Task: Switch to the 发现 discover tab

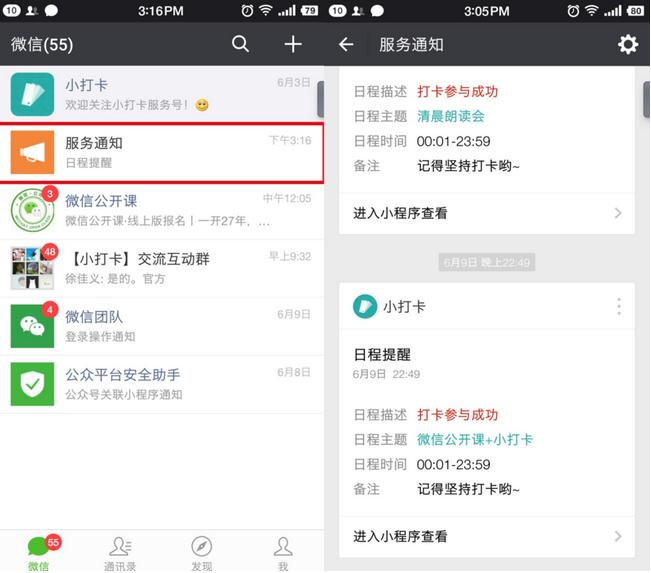Action: [x=202, y=551]
